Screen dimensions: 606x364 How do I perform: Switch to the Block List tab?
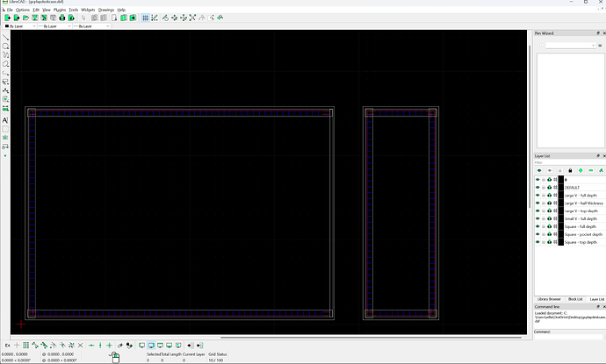575,299
